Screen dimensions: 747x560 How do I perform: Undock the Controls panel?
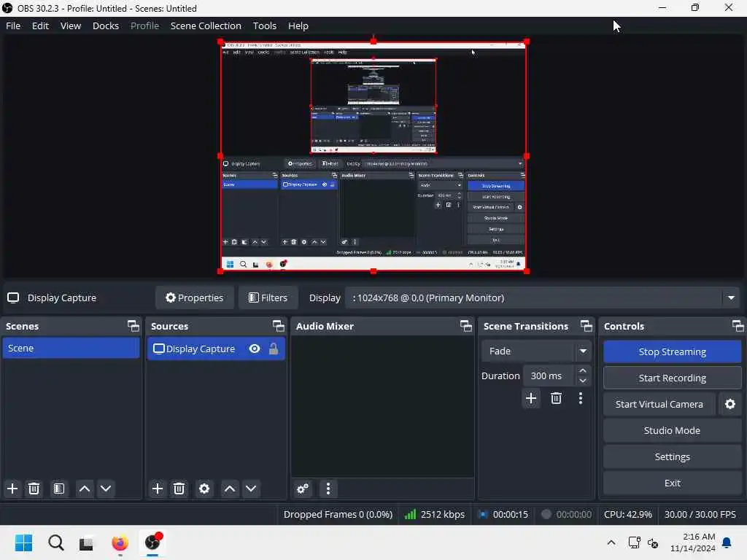point(738,326)
